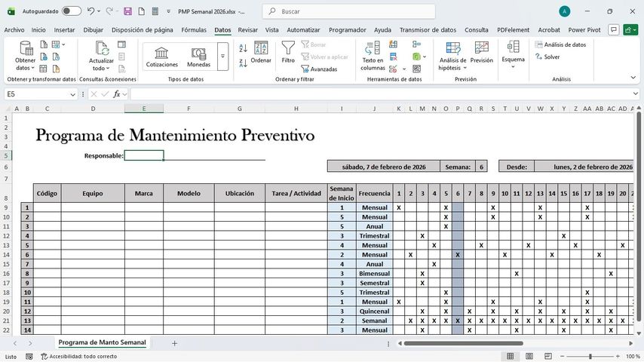
Task: Switch to Page Layout view
Action: pos(529,356)
